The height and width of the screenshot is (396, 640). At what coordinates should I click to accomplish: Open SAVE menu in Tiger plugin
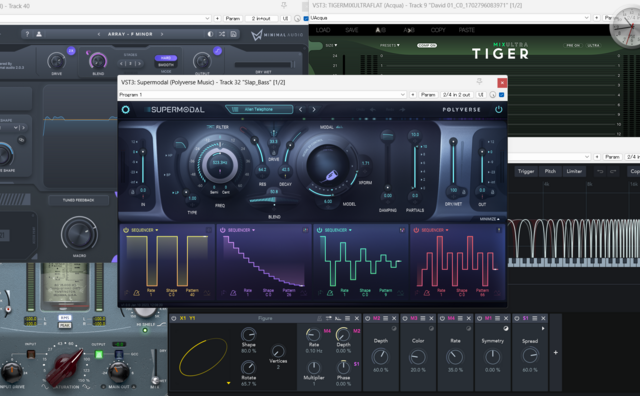pos(352,30)
